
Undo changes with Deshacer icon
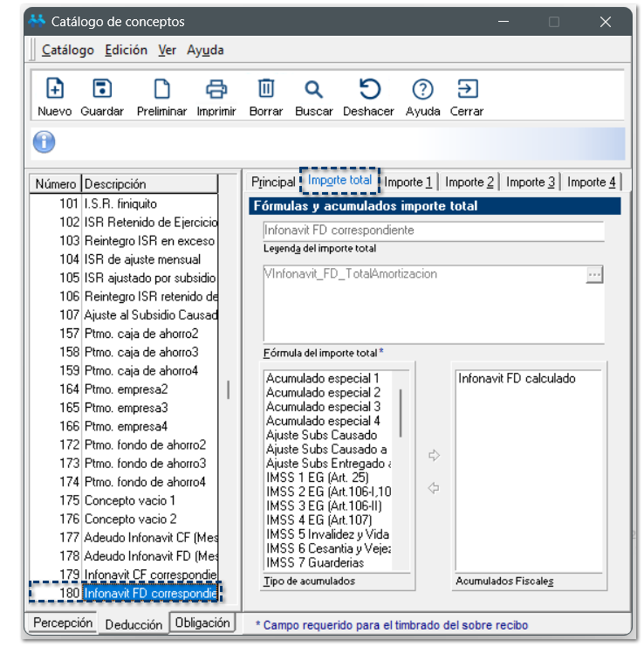369,90
